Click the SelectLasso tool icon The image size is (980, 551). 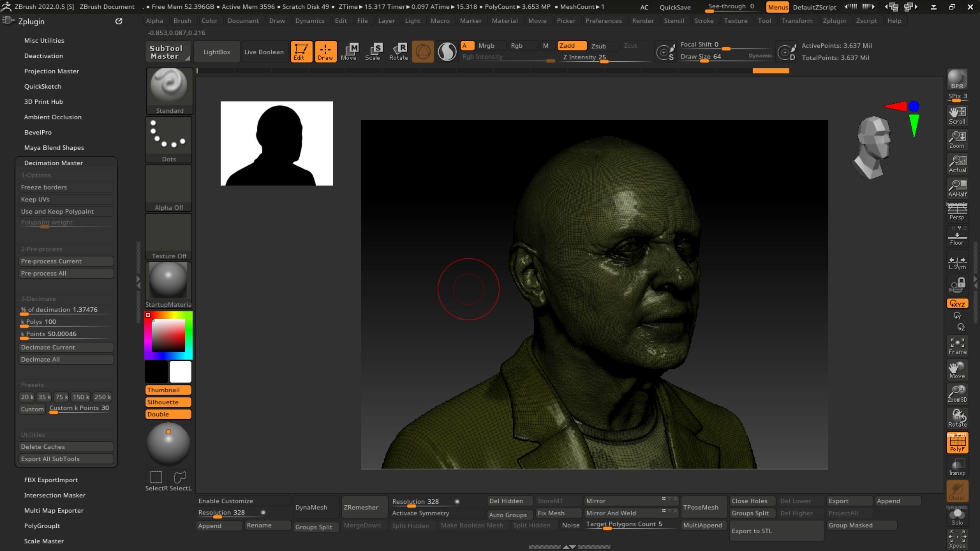coord(180,481)
